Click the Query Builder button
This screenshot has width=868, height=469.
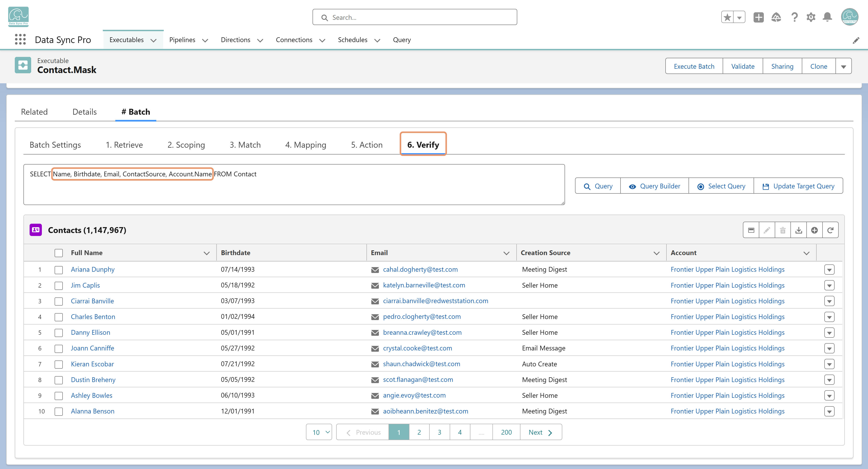[x=654, y=186]
